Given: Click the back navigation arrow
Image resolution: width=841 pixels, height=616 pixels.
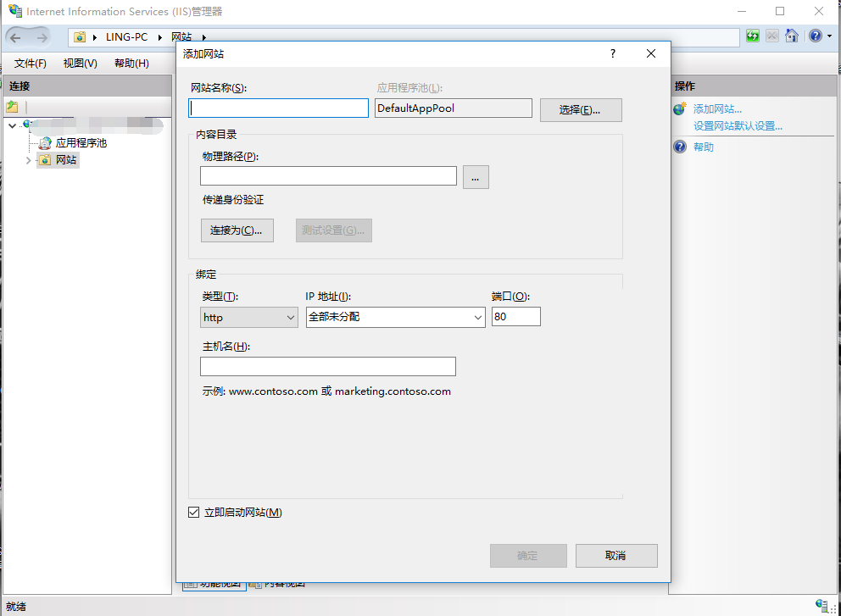Looking at the screenshot, I should tap(17, 37).
